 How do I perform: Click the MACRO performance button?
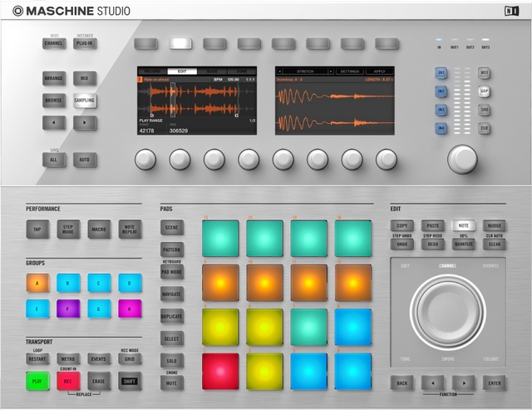tap(99, 230)
